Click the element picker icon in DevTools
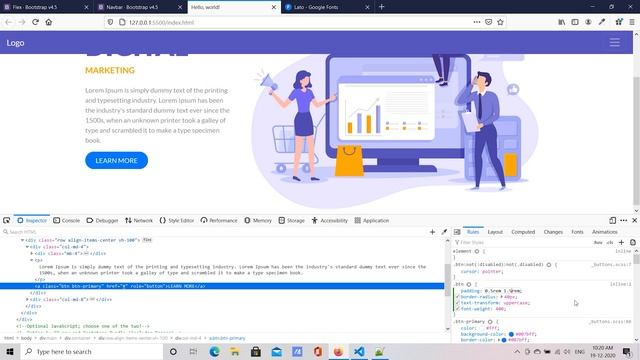The width and height of the screenshot is (640, 360). (x=7, y=220)
